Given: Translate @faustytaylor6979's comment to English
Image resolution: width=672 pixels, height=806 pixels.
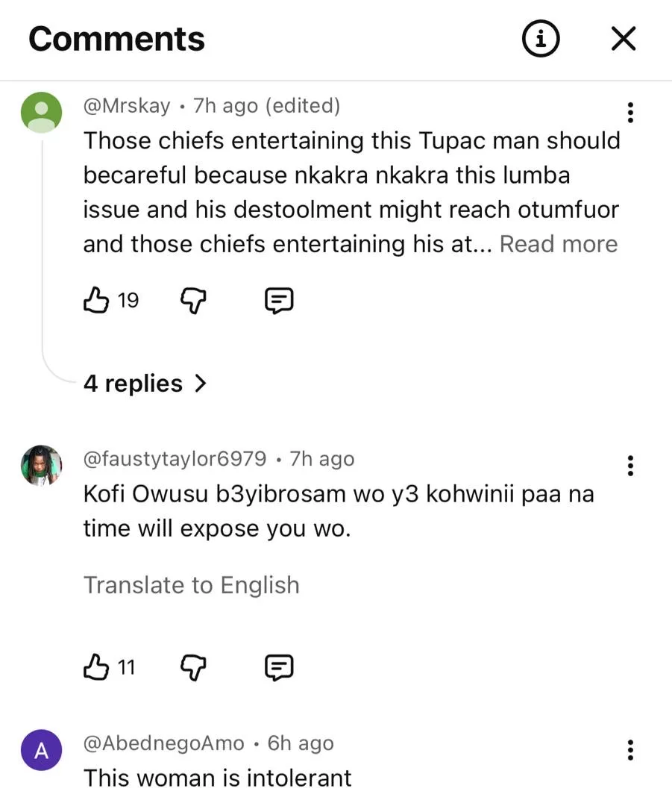Looking at the screenshot, I should [192, 585].
